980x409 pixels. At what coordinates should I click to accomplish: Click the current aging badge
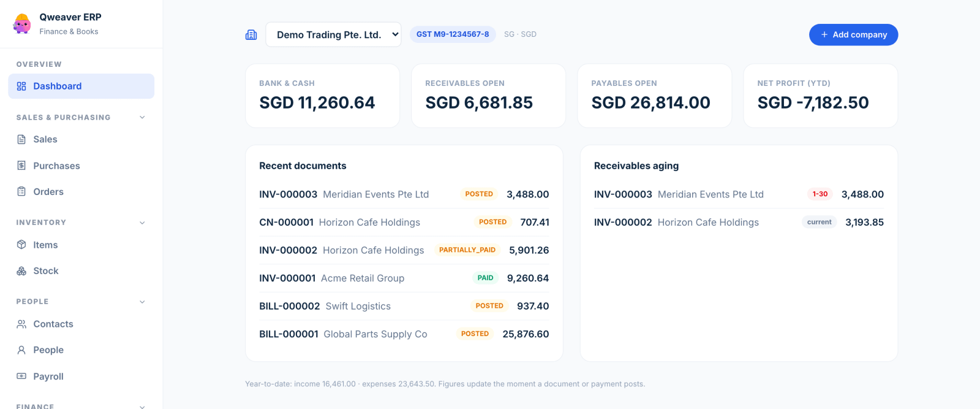coord(820,222)
